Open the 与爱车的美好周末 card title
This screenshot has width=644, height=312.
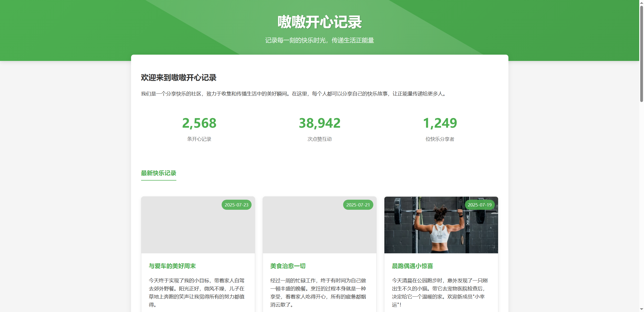[172, 266]
